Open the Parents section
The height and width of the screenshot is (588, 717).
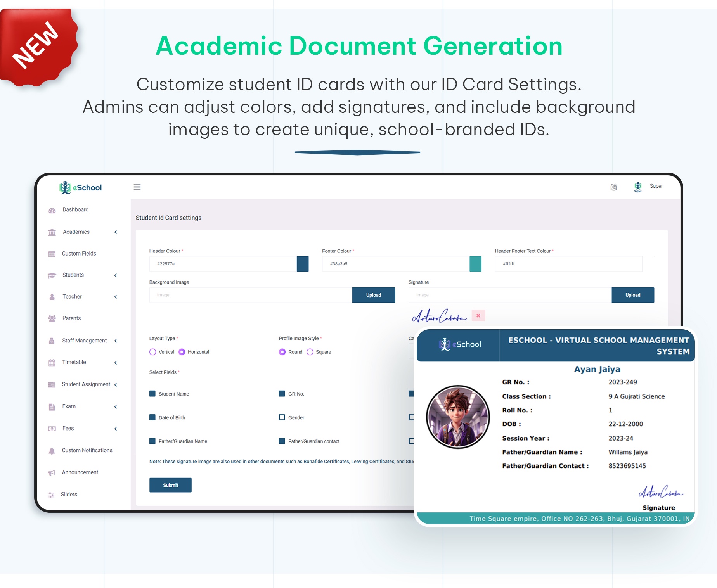71,318
